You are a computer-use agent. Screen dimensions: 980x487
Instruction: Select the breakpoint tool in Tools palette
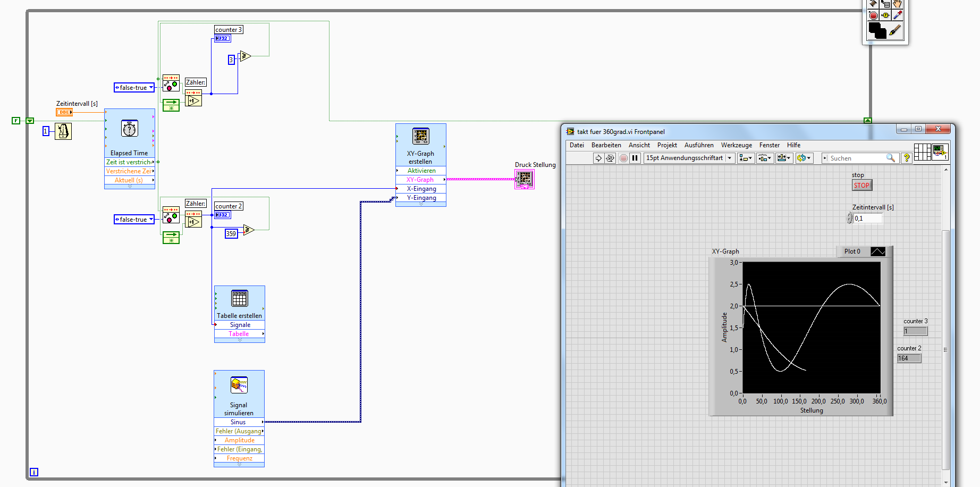(x=873, y=15)
